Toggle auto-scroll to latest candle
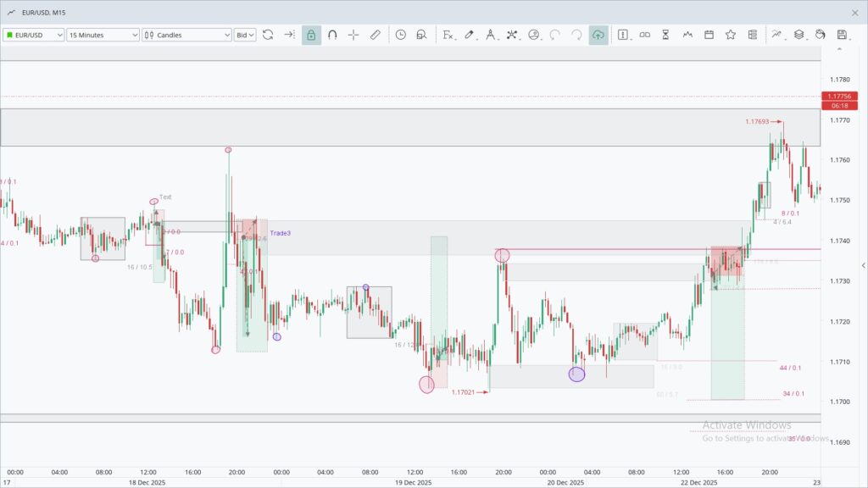 [x=289, y=35]
